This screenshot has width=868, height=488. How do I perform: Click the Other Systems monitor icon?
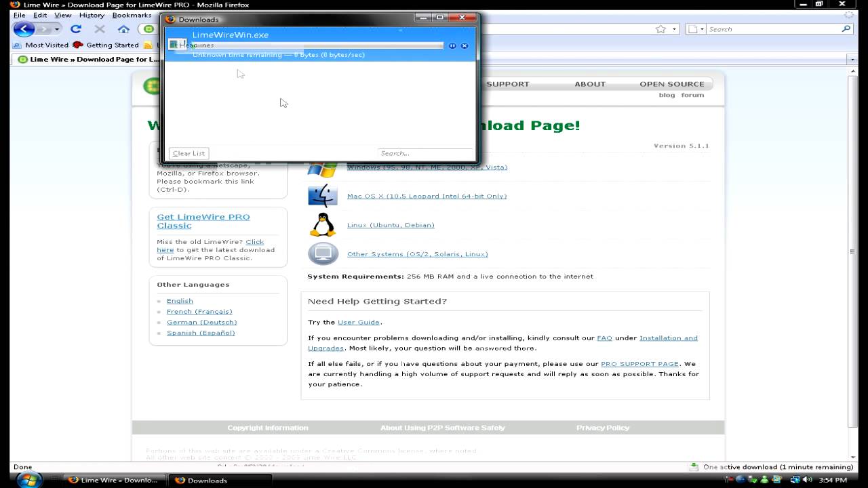coord(323,253)
